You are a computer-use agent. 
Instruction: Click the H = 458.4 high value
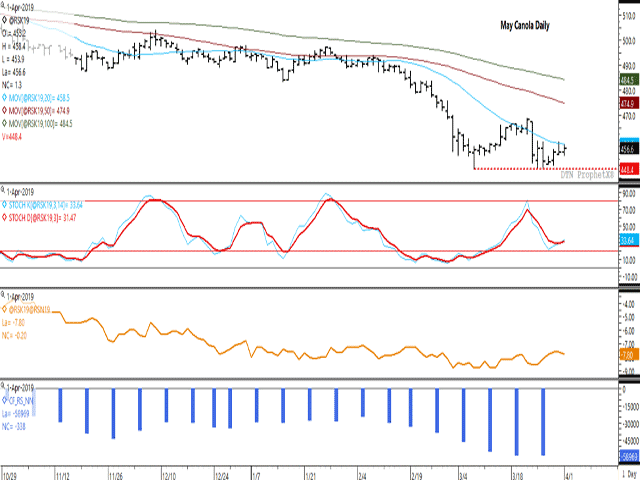[x=14, y=47]
